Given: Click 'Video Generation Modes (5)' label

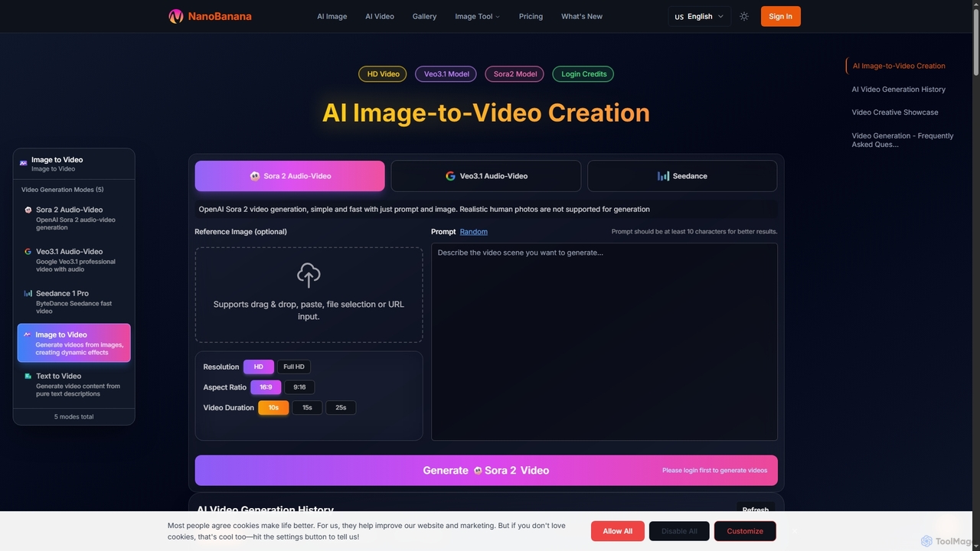Looking at the screenshot, I should pyautogui.click(x=63, y=190).
